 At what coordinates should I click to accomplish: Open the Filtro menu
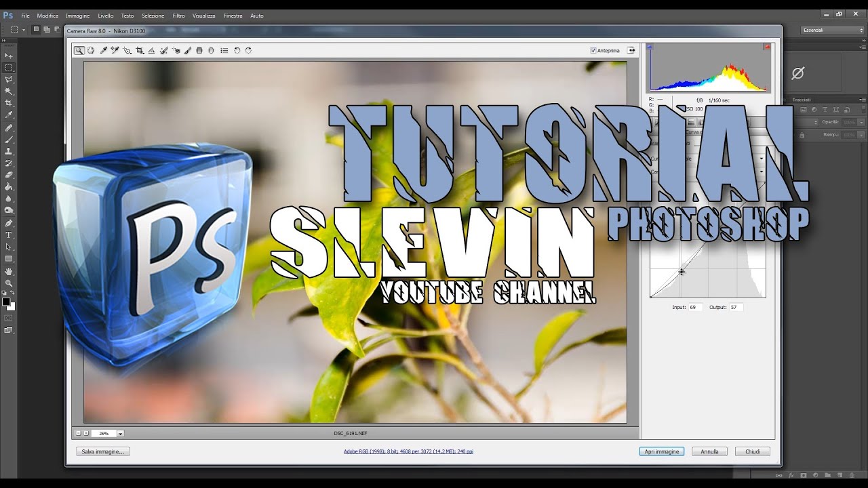178,16
